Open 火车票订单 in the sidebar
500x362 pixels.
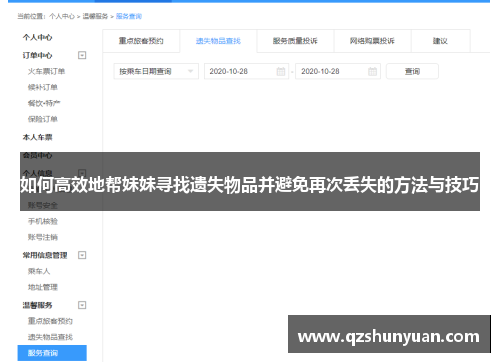click(46, 71)
